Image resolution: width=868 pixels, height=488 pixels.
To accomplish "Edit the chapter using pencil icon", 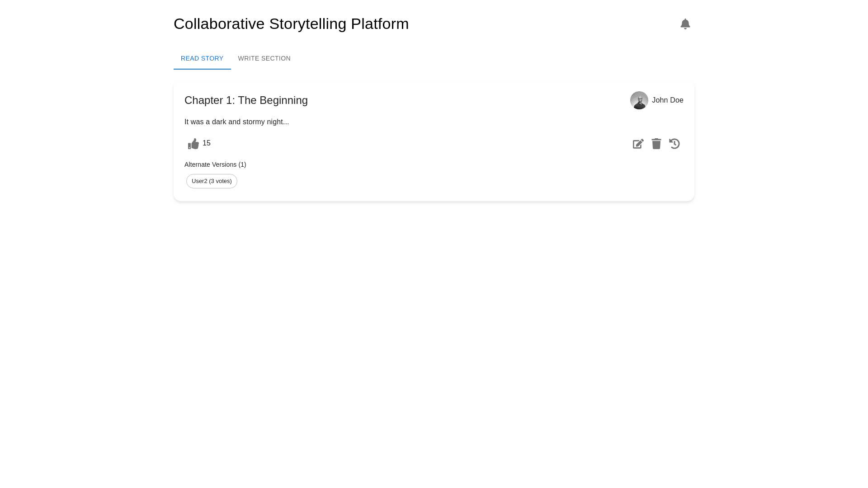I will (638, 144).
